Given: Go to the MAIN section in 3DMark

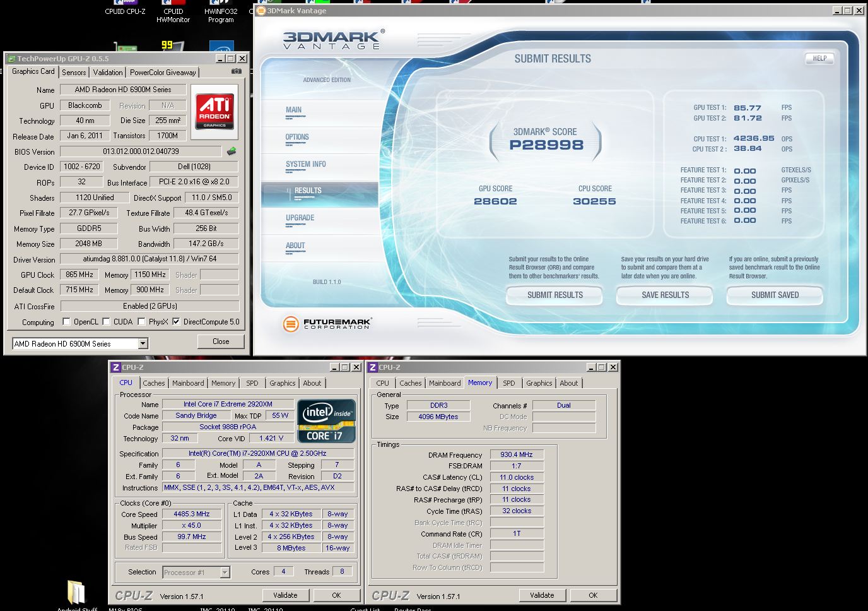Looking at the screenshot, I should pyautogui.click(x=293, y=110).
